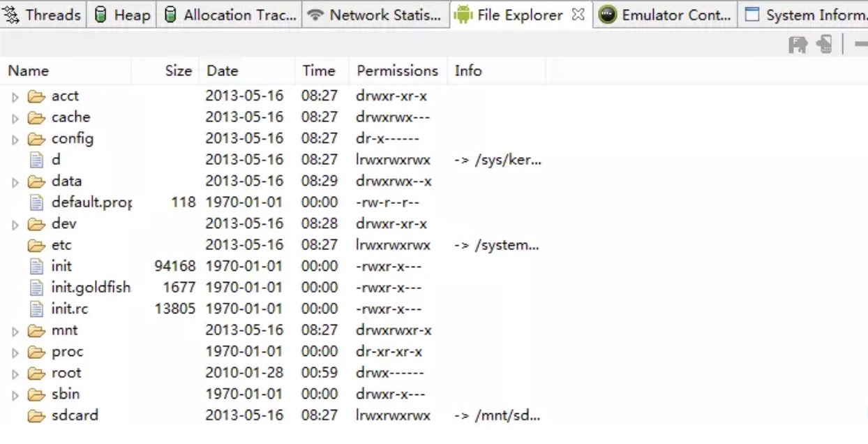Click the sdcard folder icon
868x444 pixels.
click(x=36, y=416)
